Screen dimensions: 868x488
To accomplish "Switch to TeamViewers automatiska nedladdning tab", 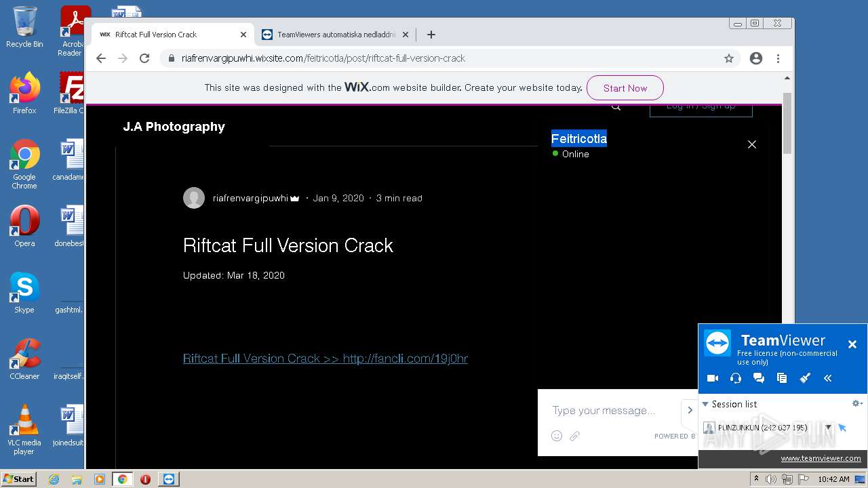I will tap(336, 35).
